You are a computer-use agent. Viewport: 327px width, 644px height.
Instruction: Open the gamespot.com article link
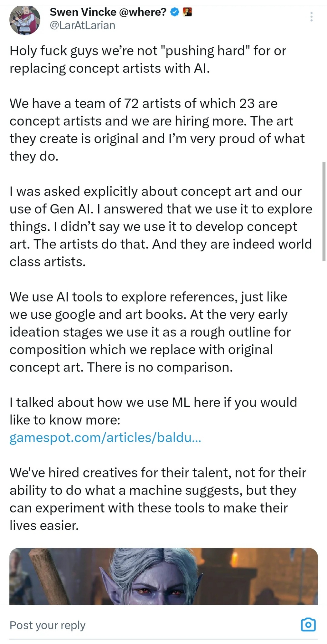[x=105, y=437]
